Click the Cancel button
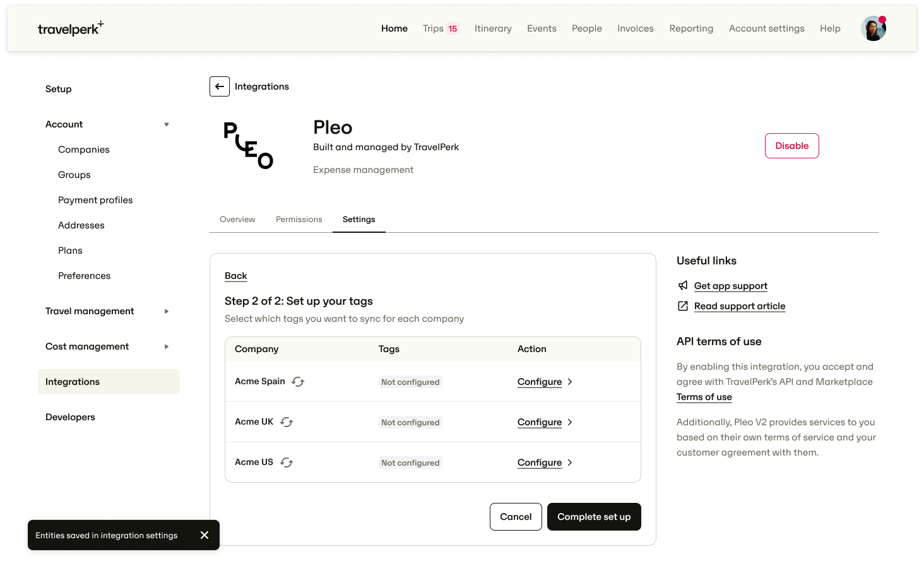The width and height of the screenshot is (924, 571). point(516,517)
